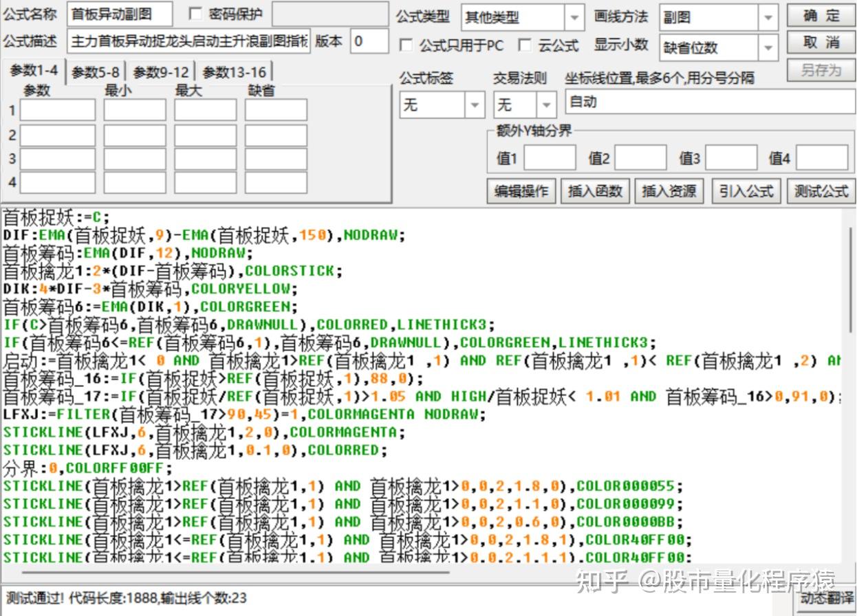This screenshot has height=616, width=857.
Task: Enable the 密码保护 checkbox
Action: click(x=195, y=14)
